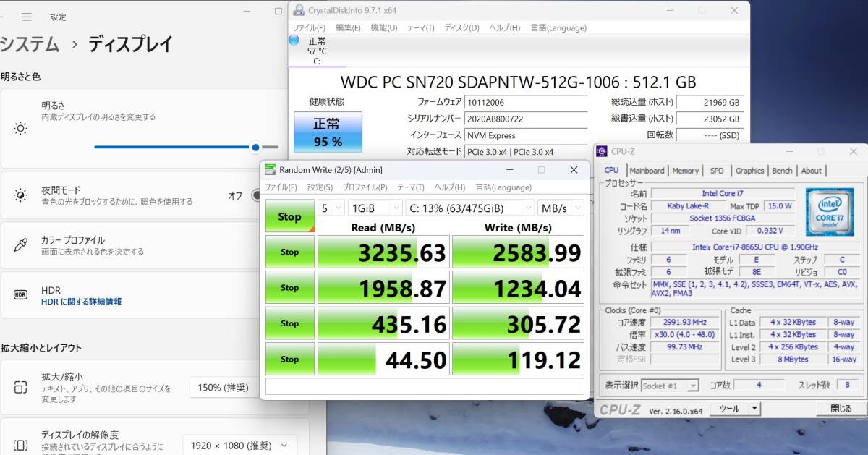This screenshot has width=868, height=455.
Task: Switch to the Mainboard tab in CPU-Z
Action: pos(647,171)
